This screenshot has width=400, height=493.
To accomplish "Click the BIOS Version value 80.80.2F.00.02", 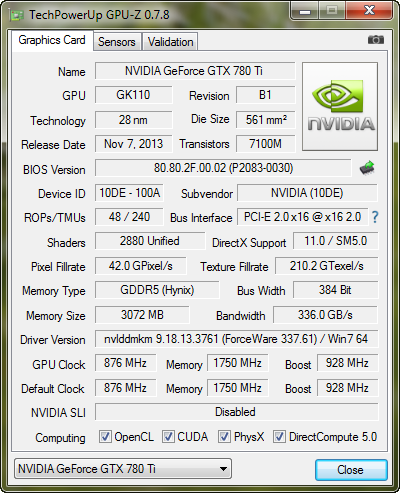I will 223,168.
